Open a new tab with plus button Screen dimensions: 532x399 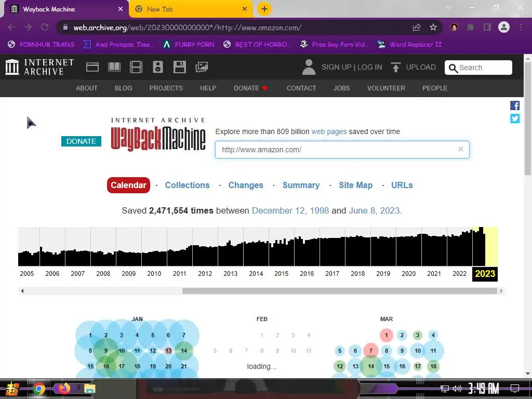click(x=264, y=9)
